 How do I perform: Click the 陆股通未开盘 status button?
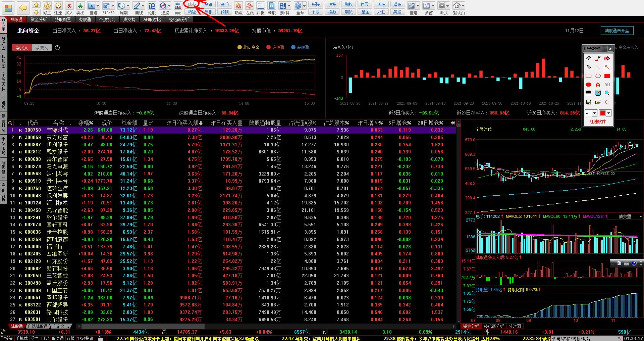pyautogui.click(x=617, y=31)
